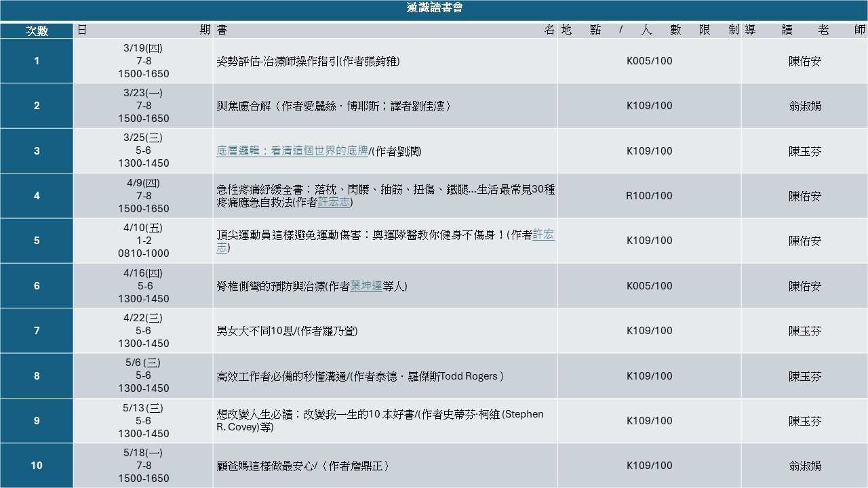Open the 底層邏輯：看清這個世界的底牌 book link
Screen dimensions: 868x488
tap(292, 151)
